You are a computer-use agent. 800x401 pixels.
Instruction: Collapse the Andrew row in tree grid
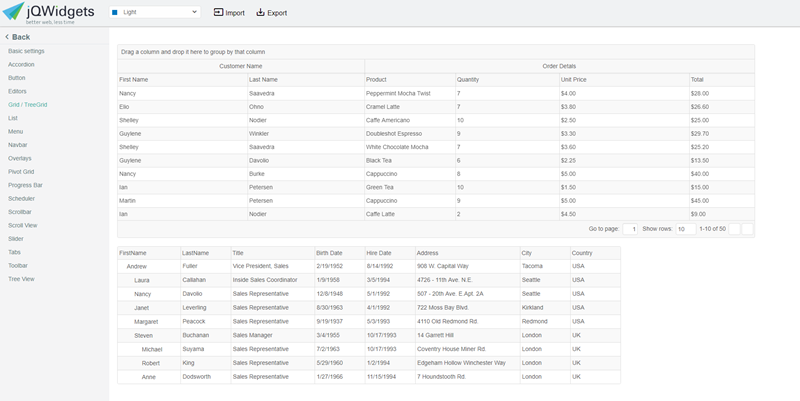pyautogui.click(x=121, y=267)
